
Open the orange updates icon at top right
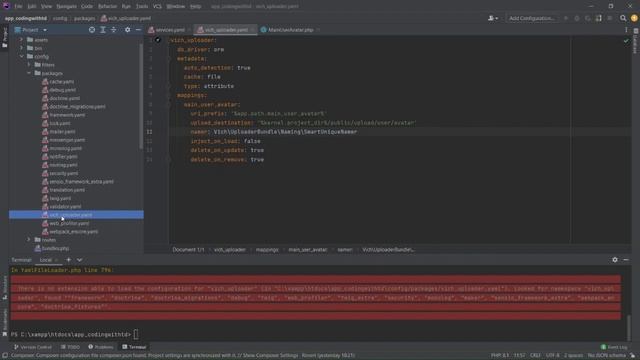pos(634,18)
